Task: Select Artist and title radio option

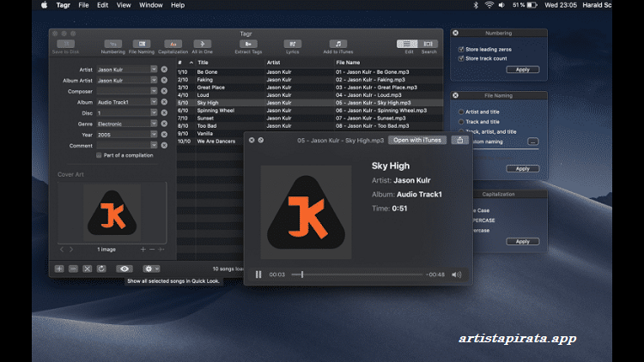Action: [461, 112]
